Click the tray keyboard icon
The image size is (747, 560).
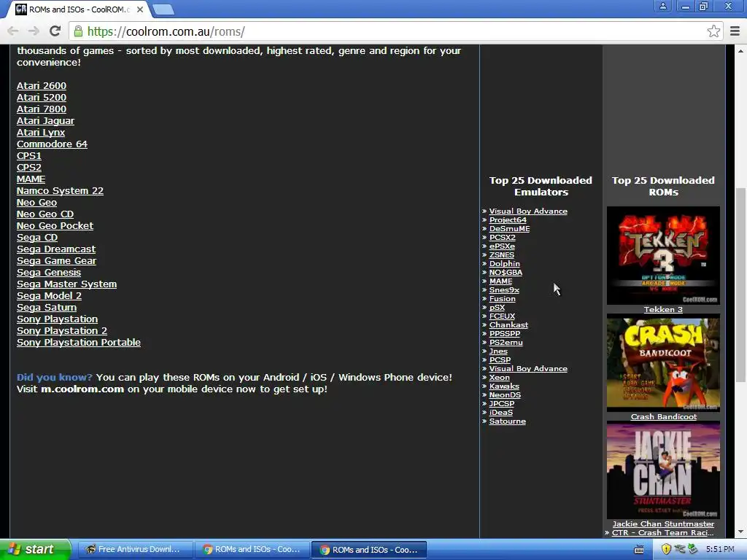click(639, 550)
